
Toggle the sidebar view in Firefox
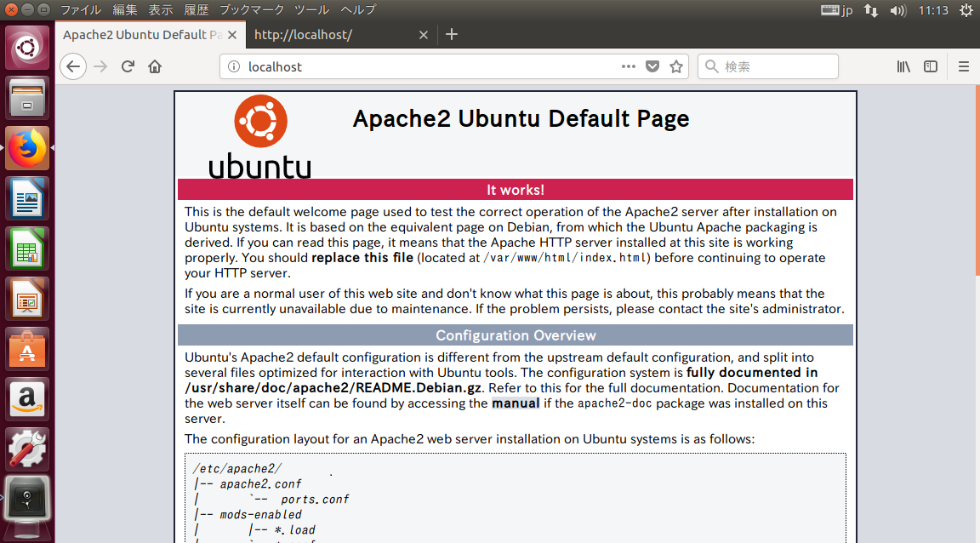(930, 66)
